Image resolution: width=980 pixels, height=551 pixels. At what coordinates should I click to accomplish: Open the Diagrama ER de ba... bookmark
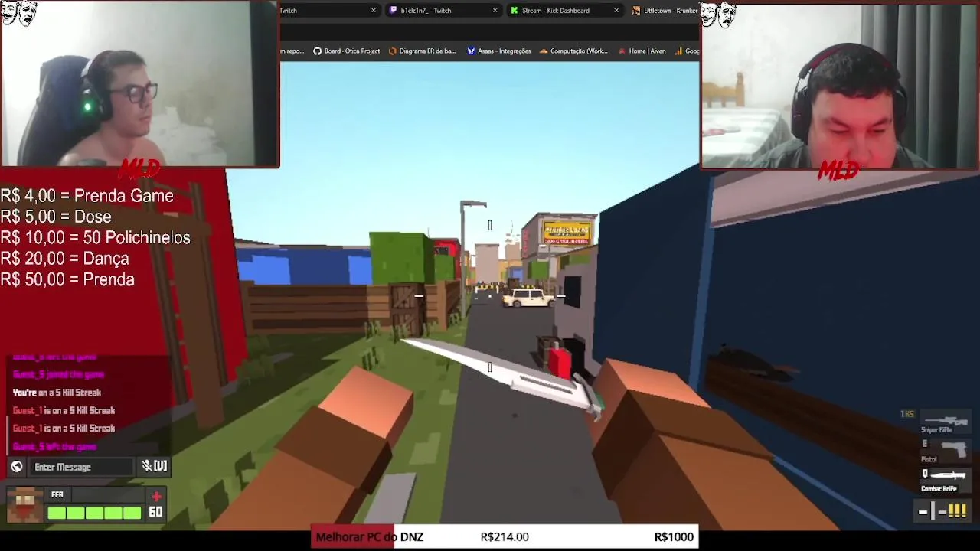(x=422, y=51)
